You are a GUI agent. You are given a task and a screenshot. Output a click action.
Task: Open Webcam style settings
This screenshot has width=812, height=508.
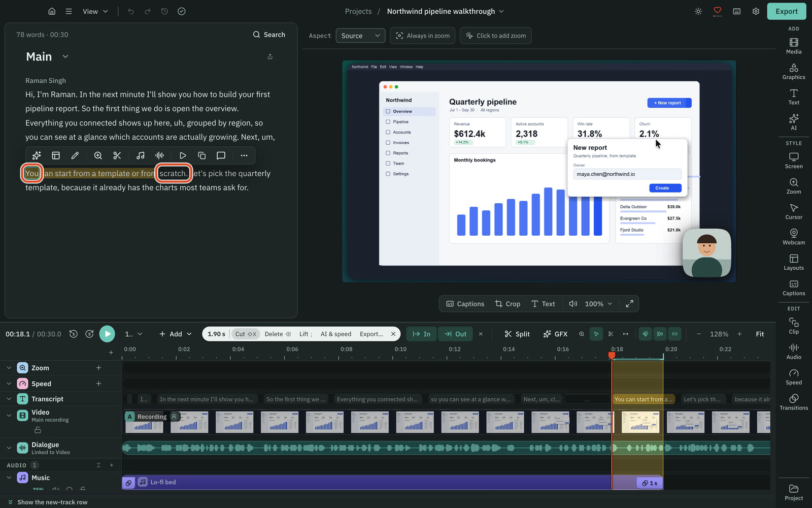pos(794,237)
